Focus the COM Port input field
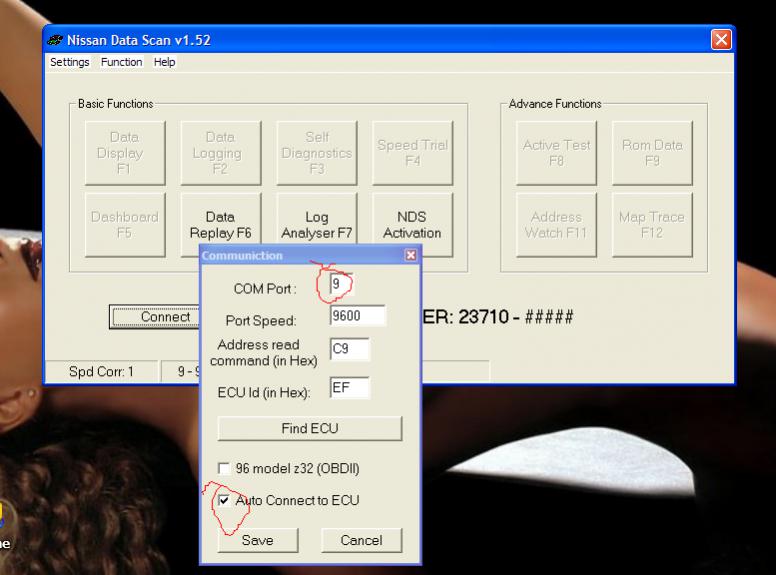Screen dimensions: 776x575 [x=341, y=284]
